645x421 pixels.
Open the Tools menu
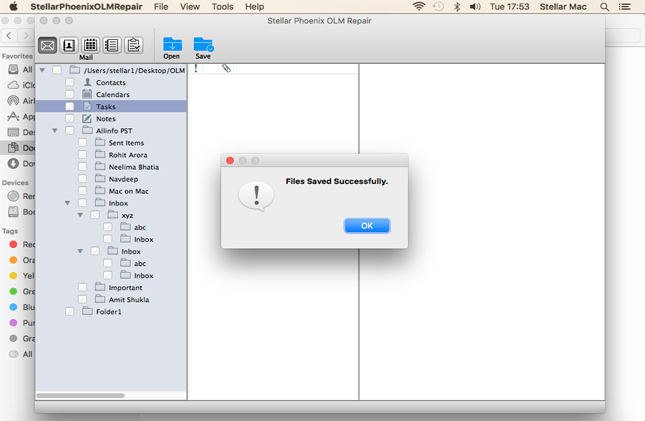pyautogui.click(x=222, y=7)
